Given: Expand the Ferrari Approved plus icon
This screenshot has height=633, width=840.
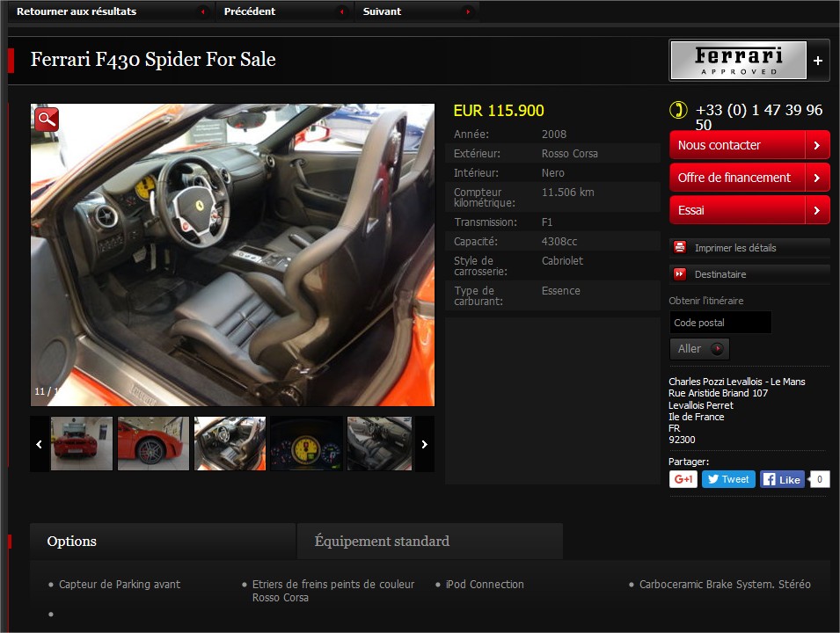Looking at the screenshot, I should pyautogui.click(x=818, y=61).
